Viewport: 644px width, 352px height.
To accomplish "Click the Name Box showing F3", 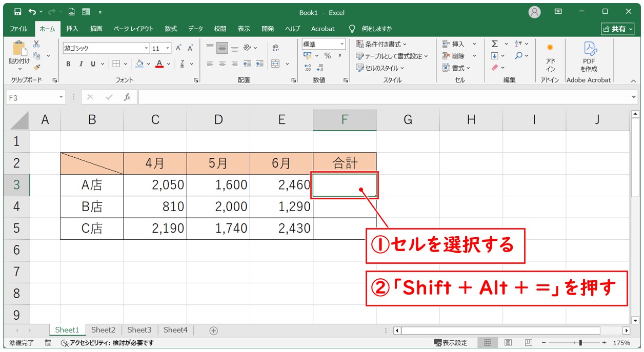I will pyautogui.click(x=32, y=97).
